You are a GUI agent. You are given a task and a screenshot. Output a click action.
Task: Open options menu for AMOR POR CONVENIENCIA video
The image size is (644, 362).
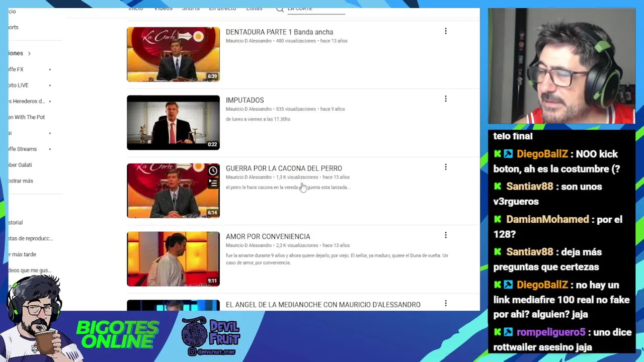(x=445, y=235)
